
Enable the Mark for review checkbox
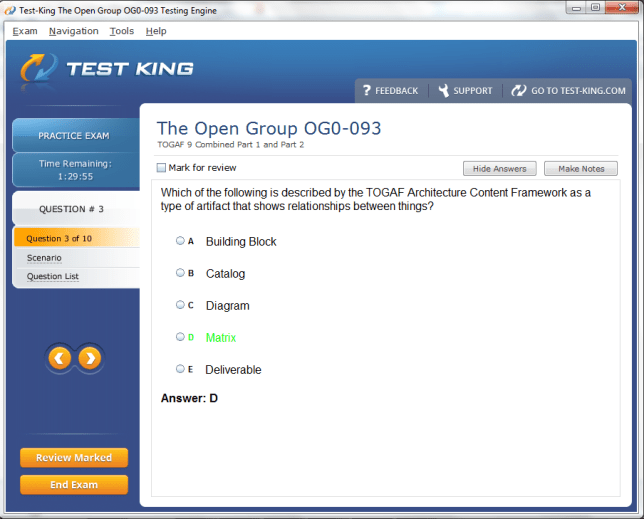[x=162, y=168]
